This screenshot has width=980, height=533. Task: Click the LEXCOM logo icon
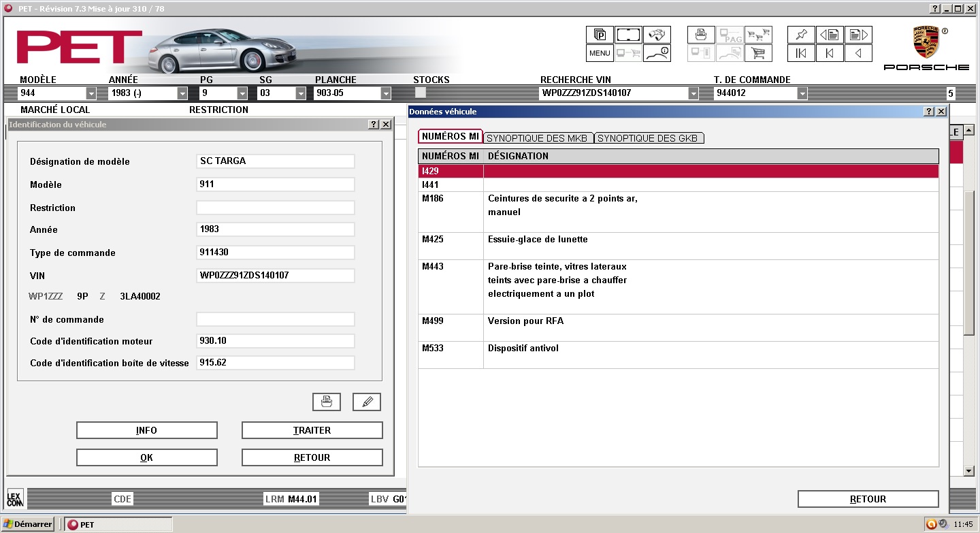pyautogui.click(x=15, y=498)
